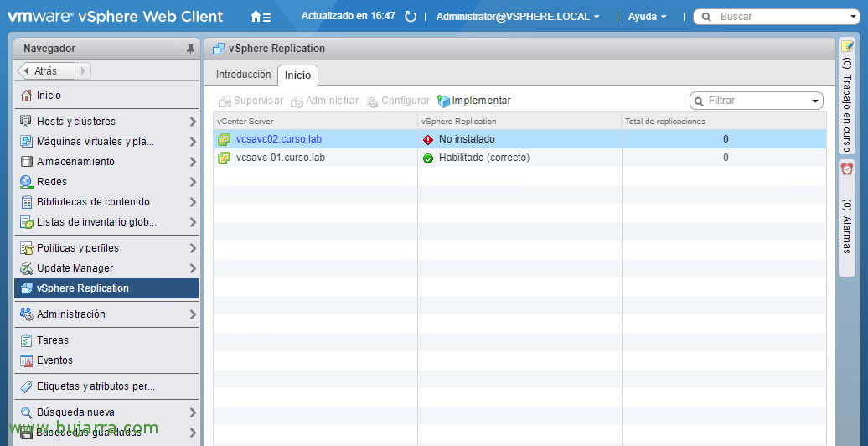Click the Administración icon
Image resolution: width=868 pixels, height=446 pixels.
(x=26, y=314)
